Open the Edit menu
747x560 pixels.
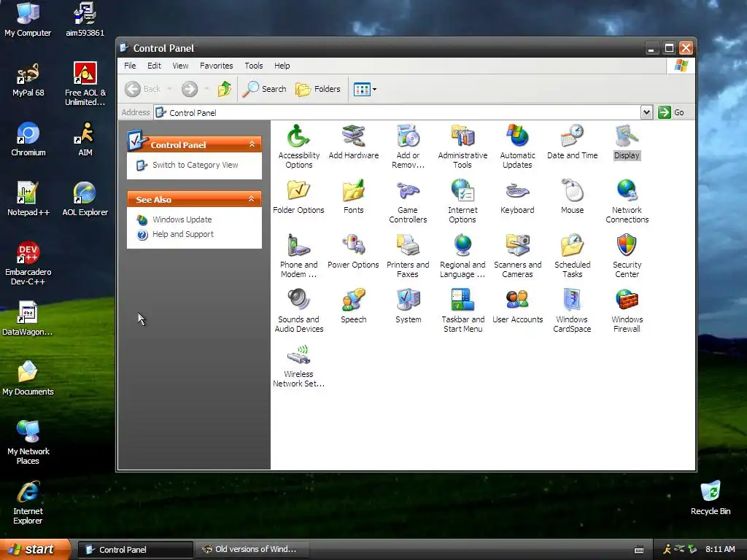click(154, 66)
